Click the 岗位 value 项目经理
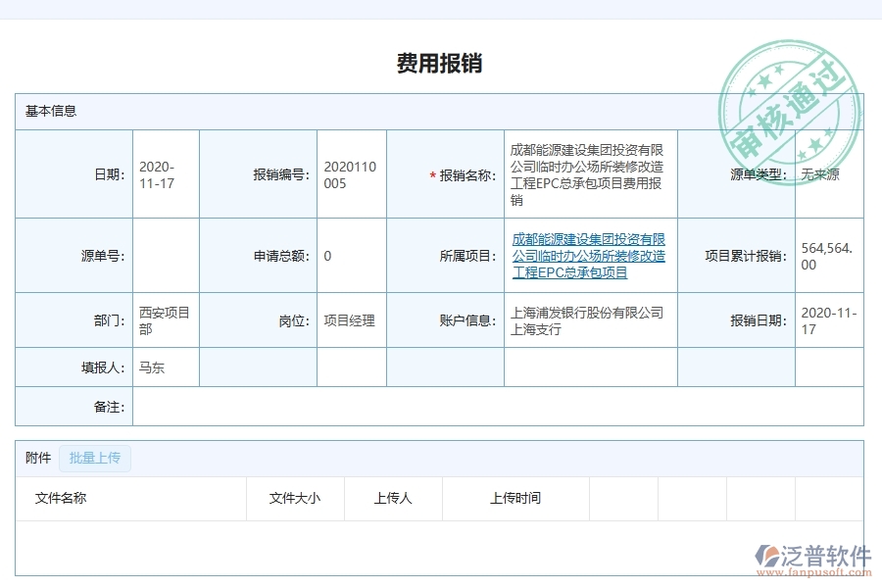Screen dimensions: 882x588 click(350, 319)
